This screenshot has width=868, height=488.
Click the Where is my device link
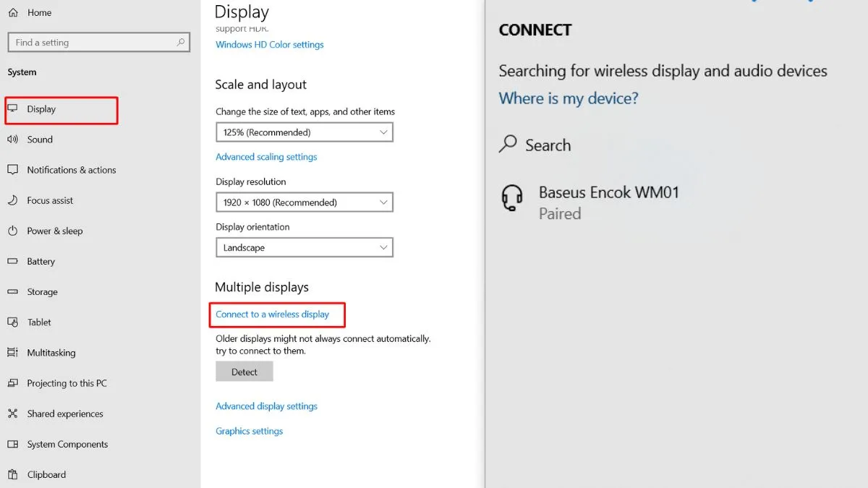coord(569,98)
